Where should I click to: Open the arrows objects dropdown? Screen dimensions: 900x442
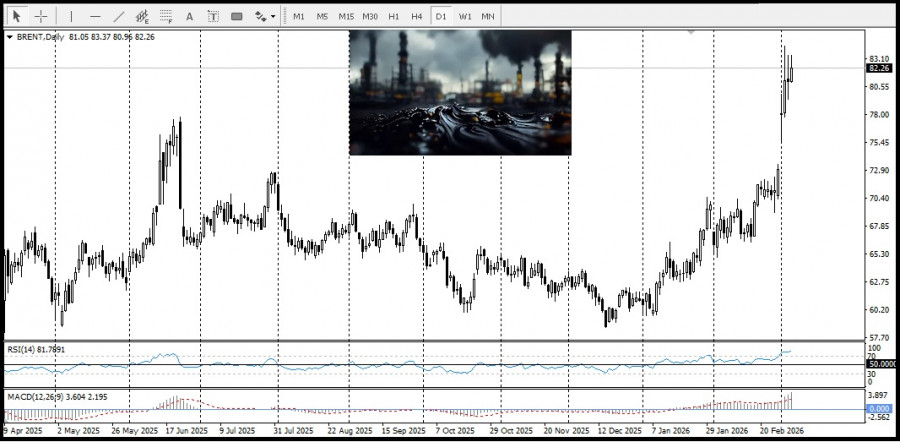pos(265,16)
